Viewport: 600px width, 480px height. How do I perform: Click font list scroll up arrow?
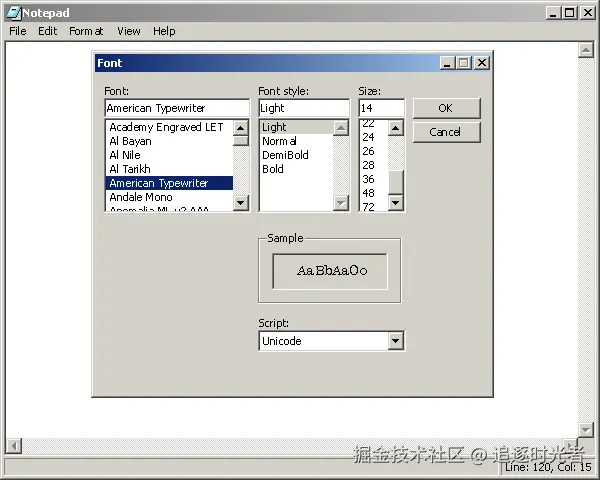tap(241, 128)
